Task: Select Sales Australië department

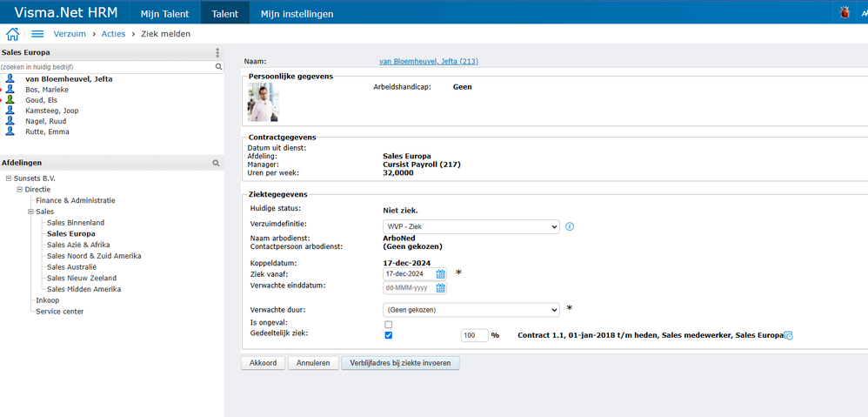Action: (x=74, y=267)
